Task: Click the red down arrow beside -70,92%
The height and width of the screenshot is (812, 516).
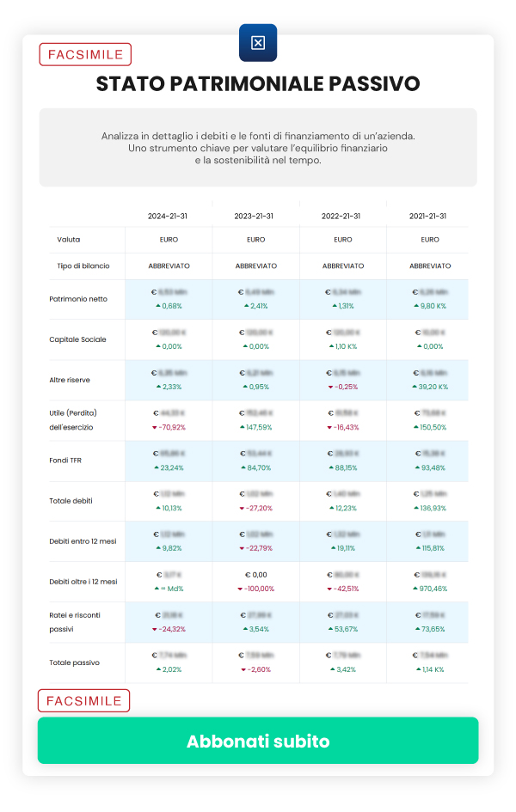Action: (x=154, y=427)
